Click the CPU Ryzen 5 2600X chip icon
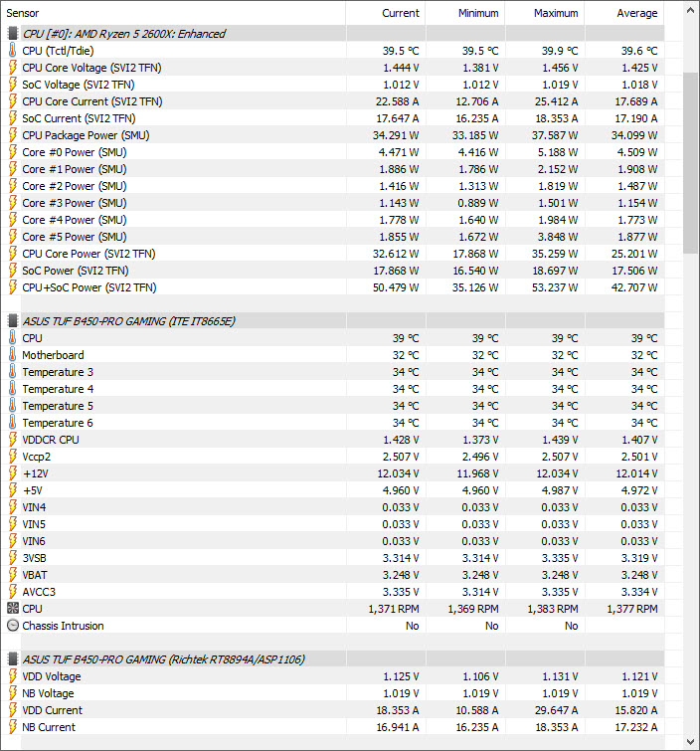The image size is (700, 751). 13,34
